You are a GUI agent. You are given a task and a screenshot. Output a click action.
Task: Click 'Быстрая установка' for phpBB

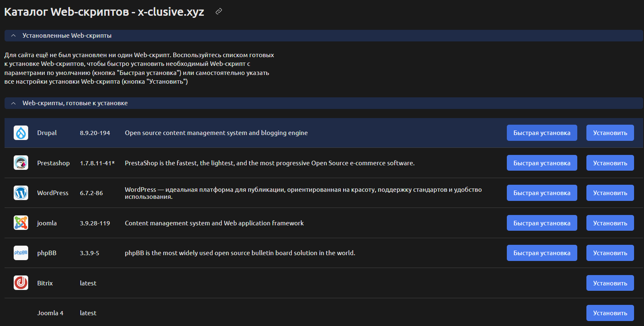[x=542, y=253]
